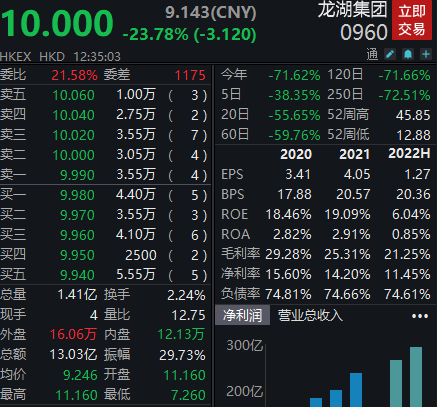Select the 买五 price 9.940
This screenshot has height=407, width=437.
(77, 275)
